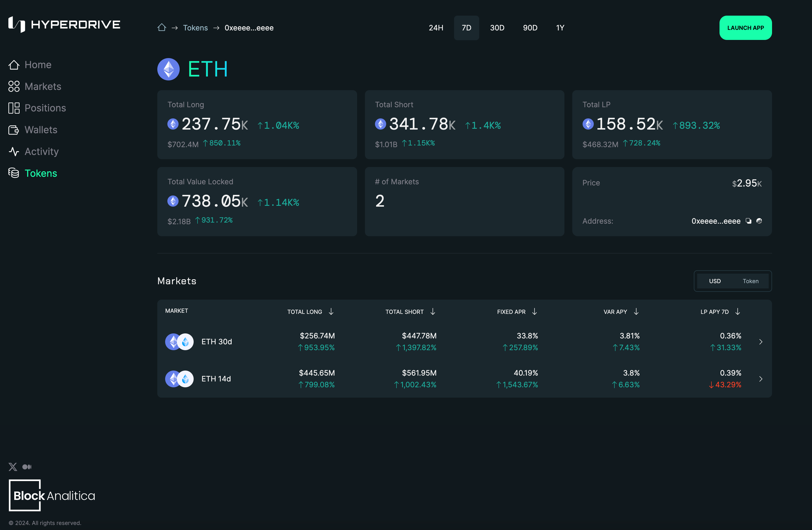Open the Medium social icon
This screenshot has height=530, width=812.
[27, 467]
